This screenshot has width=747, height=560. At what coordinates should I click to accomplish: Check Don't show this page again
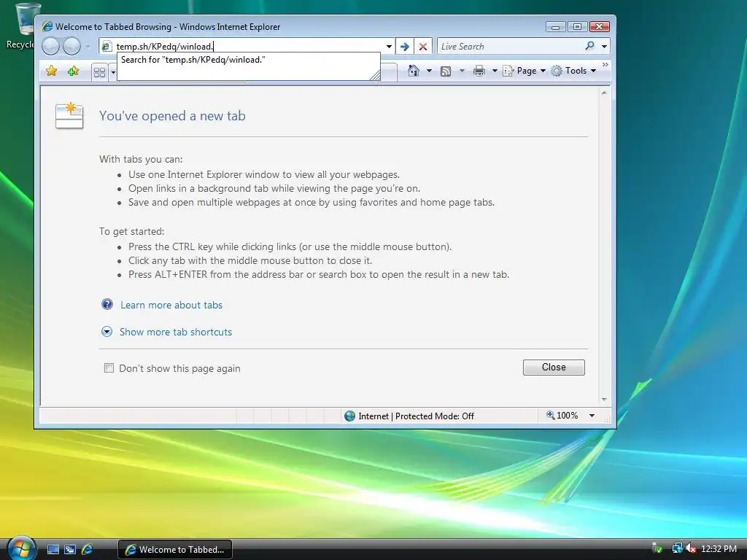(x=109, y=368)
